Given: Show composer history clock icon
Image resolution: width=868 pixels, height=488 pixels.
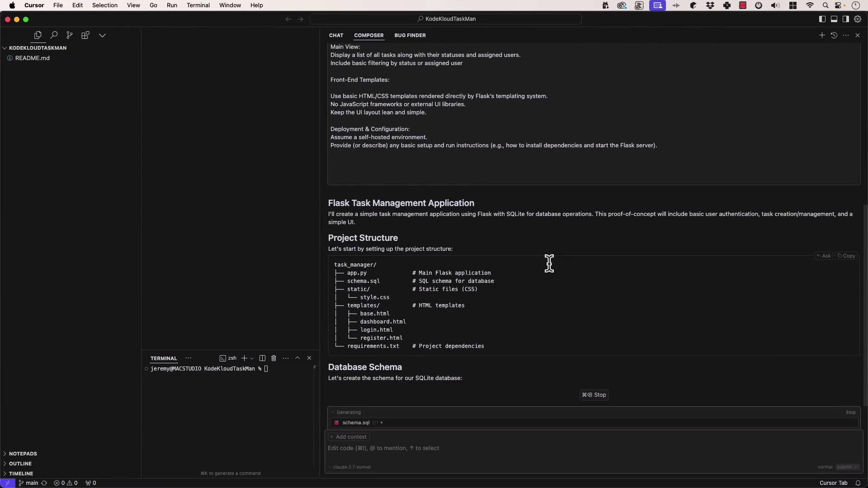Looking at the screenshot, I should pyautogui.click(x=834, y=35).
